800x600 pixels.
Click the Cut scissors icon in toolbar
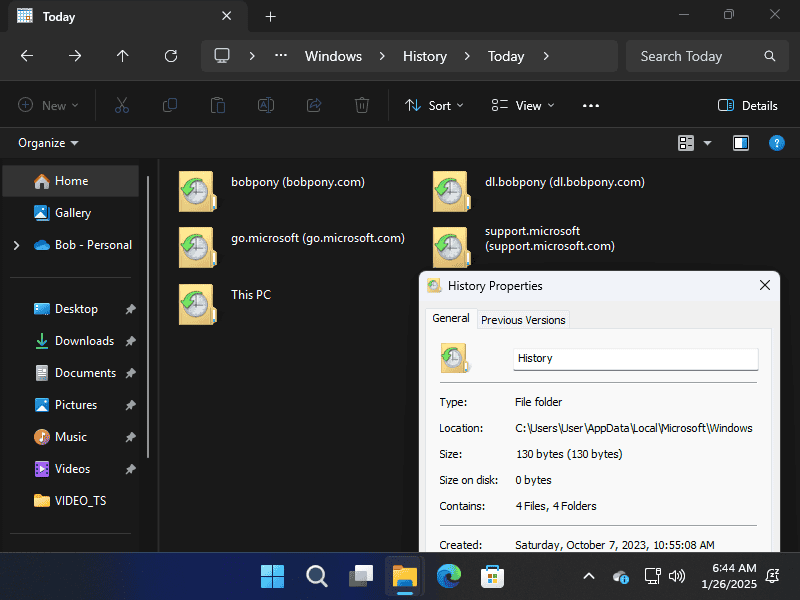[122, 105]
